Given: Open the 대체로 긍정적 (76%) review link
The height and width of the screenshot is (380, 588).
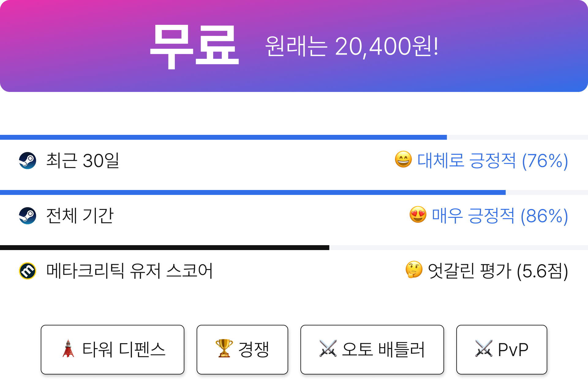Looking at the screenshot, I should point(492,161).
